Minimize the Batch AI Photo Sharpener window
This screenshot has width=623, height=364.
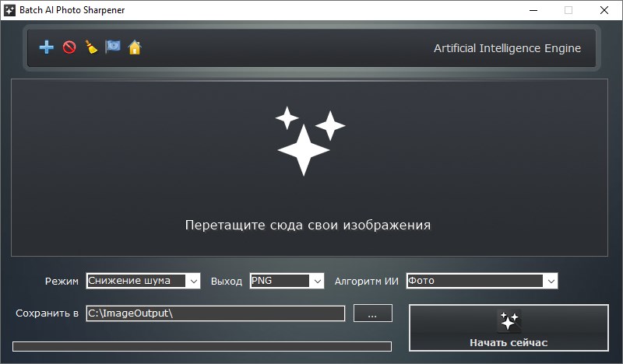[533, 10]
